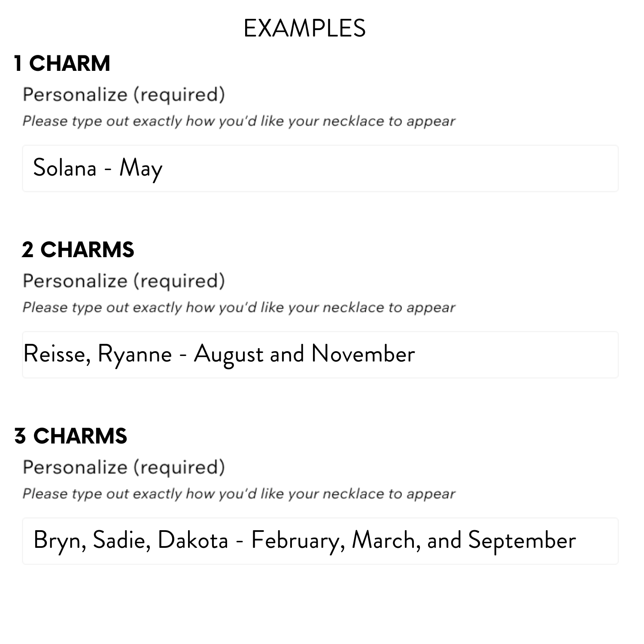This screenshot has height=644, width=644.
Task: Click the italic instruction text under 2 CHARMS
Action: [239, 307]
